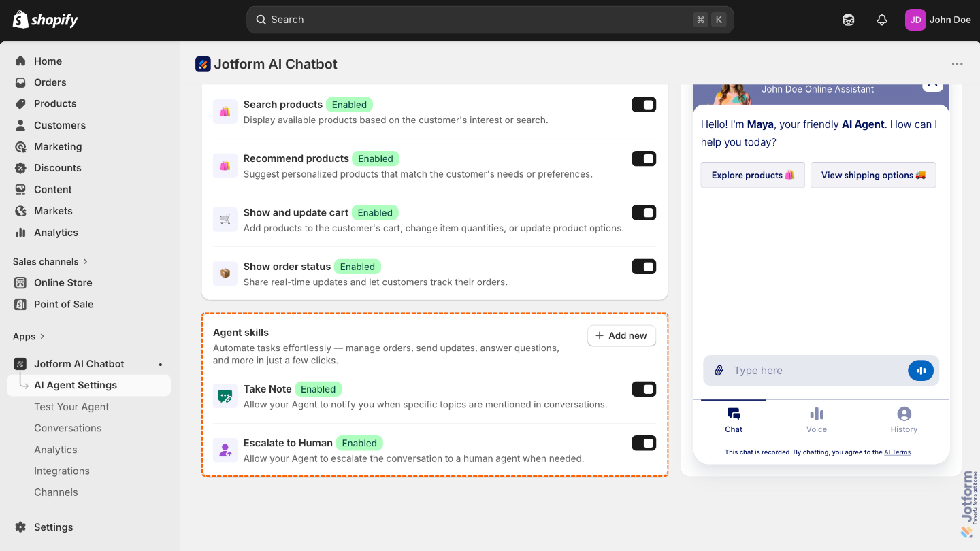Click the Add new skill button
The image size is (980, 551).
click(x=621, y=335)
